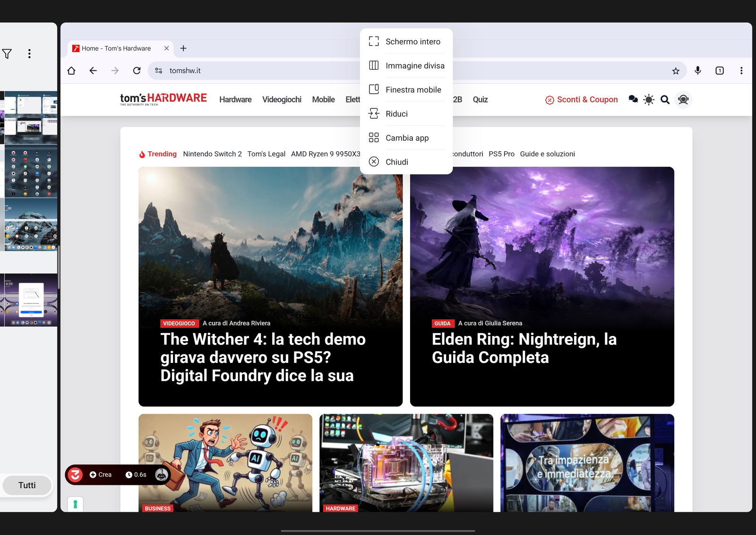Choose Riduci in the popup menu
Screen dimensions: 756x535
[x=406, y=114]
